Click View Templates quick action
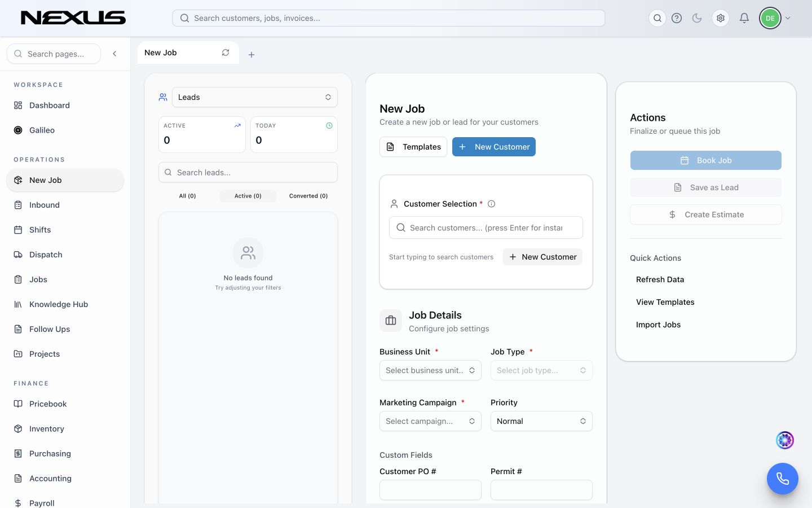Image resolution: width=812 pixels, height=508 pixels. pyautogui.click(x=665, y=302)
